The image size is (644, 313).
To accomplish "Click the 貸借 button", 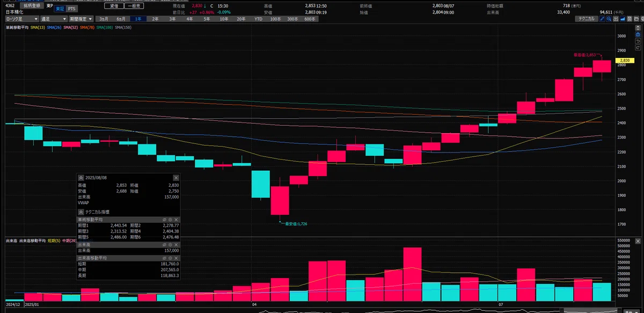I will tap(114, 6).
